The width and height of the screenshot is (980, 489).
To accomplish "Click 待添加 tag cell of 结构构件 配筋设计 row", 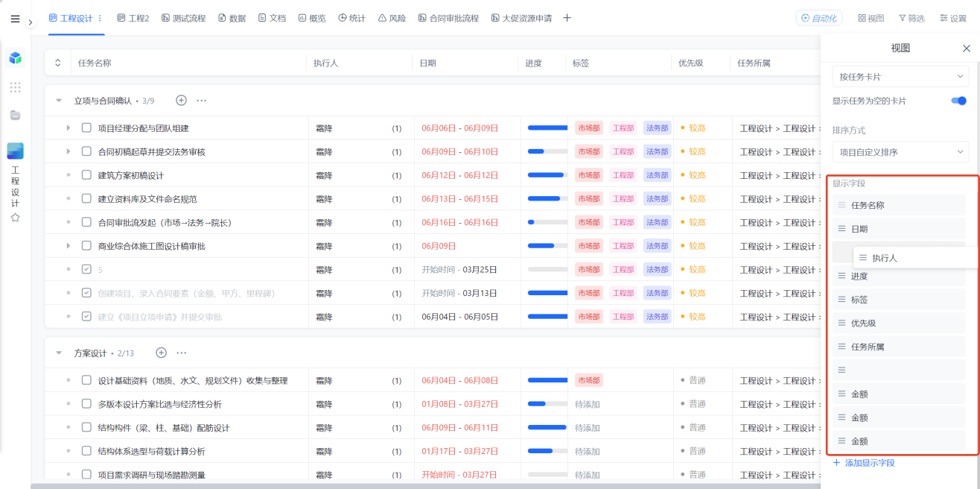I will 588,428.
